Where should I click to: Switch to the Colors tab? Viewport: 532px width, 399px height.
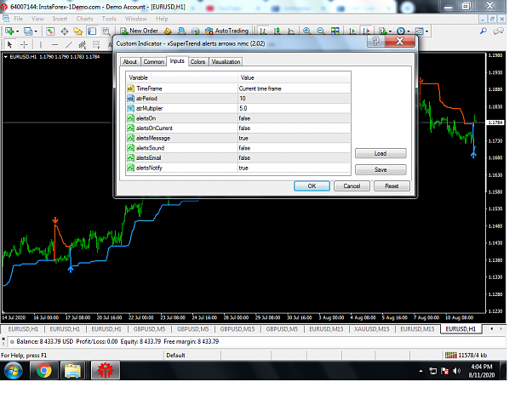197,62
